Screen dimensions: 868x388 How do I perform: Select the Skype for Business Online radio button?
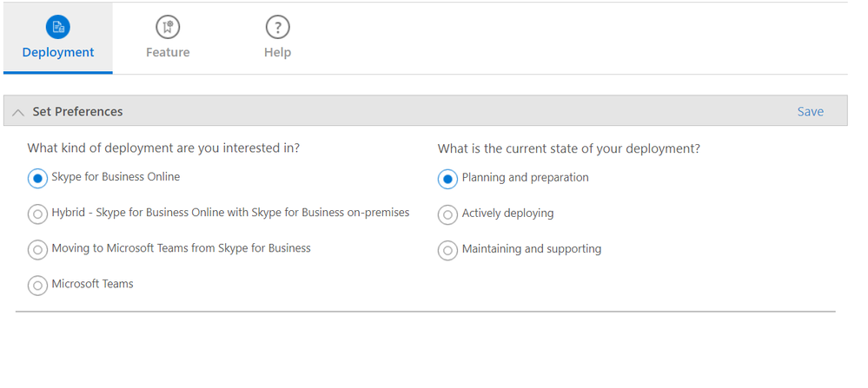click(37, 178)
